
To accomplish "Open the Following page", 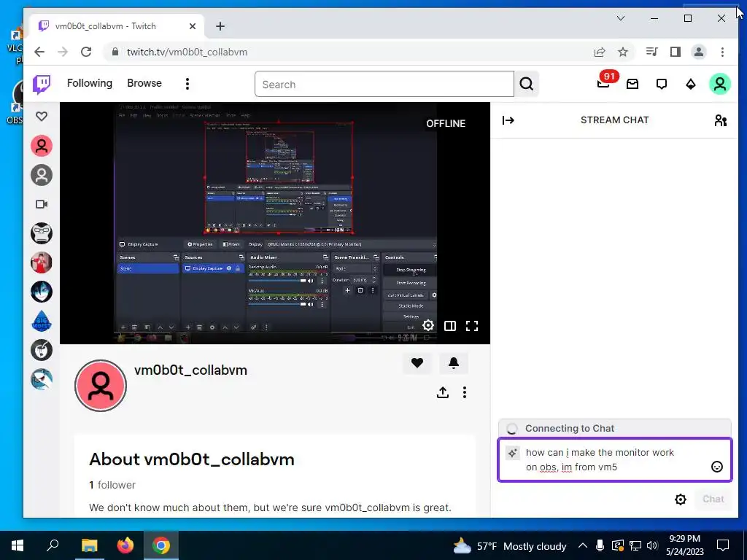I will click(90, 83).
